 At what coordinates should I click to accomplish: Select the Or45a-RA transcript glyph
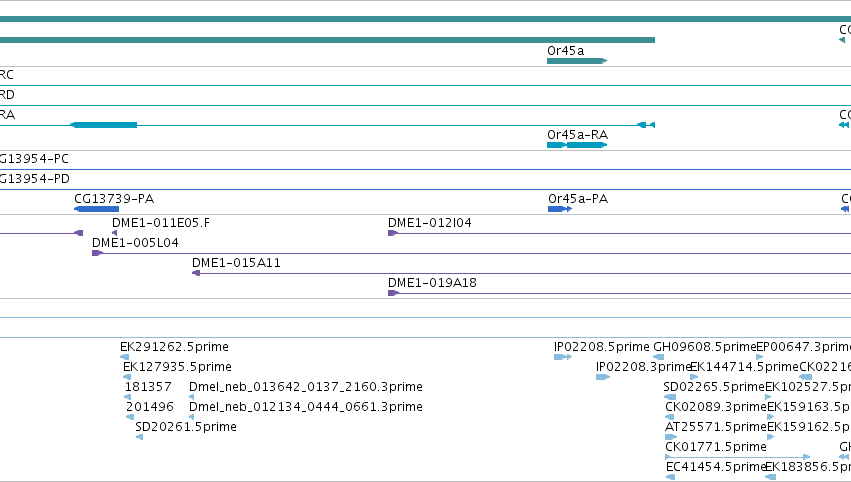[577, 145]
